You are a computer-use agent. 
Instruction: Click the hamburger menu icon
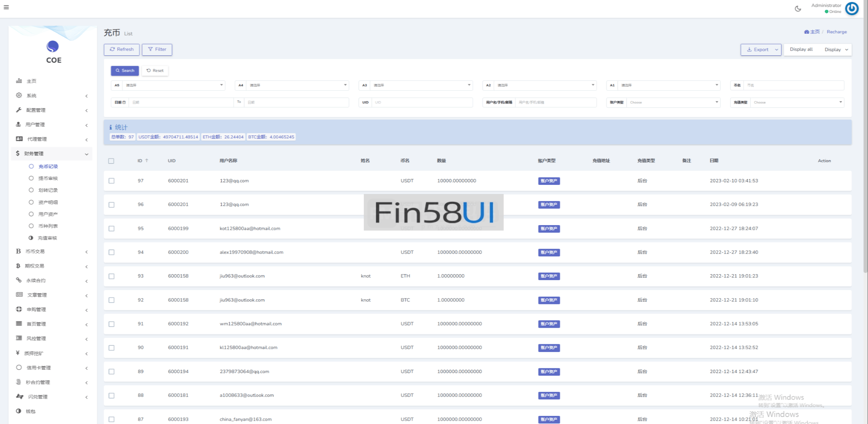click(6, 7)
